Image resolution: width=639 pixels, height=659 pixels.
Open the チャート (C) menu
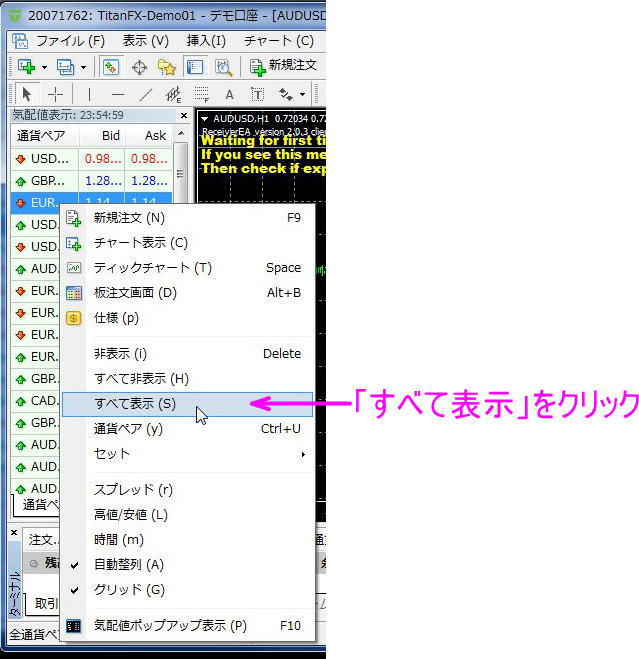279,41
